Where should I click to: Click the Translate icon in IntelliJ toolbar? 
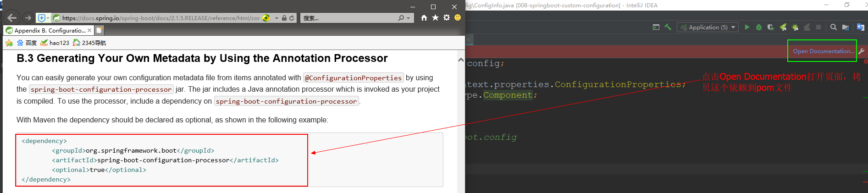pos(860,28)
